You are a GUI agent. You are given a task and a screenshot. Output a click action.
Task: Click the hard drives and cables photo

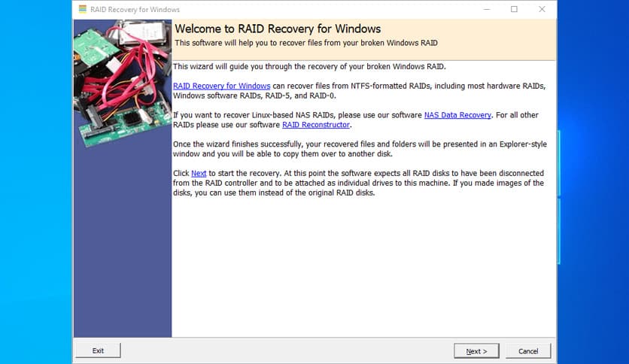[123, 83]
